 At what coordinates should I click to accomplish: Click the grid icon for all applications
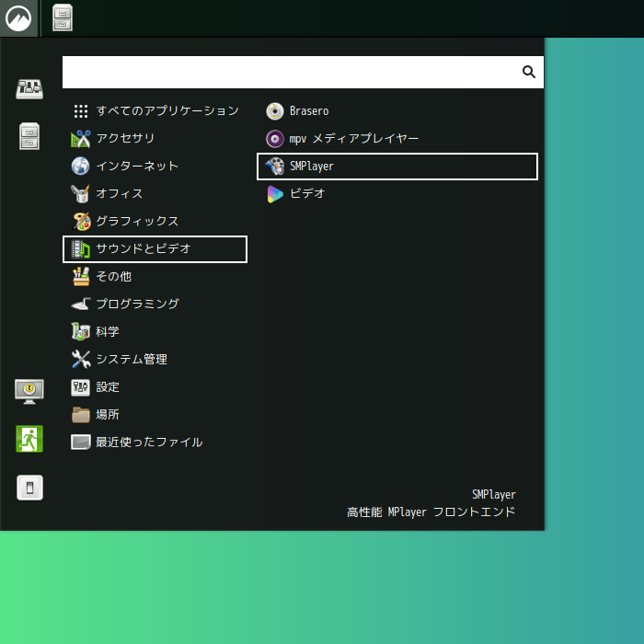[81, 111]
